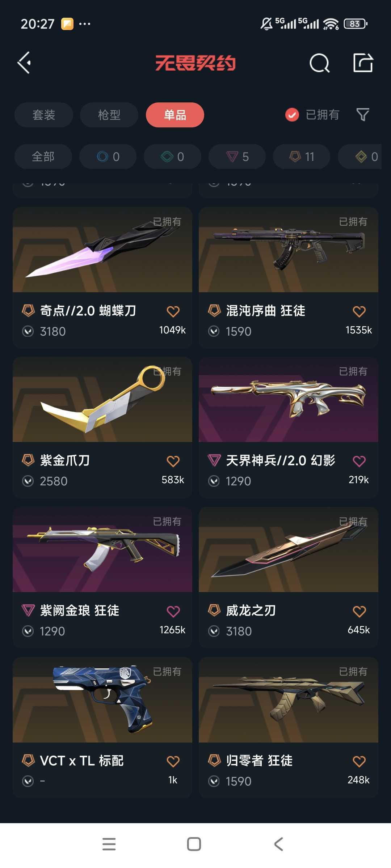This screenshot has height=868, width=391.
Task: Switch to the 枪型 tab
Action: [x=109, y=115]
